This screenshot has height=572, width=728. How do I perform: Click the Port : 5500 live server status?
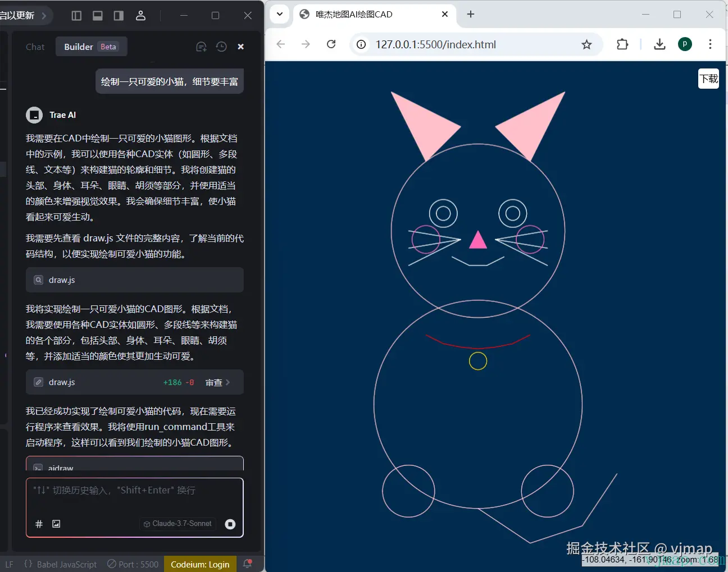coord(133,564)
